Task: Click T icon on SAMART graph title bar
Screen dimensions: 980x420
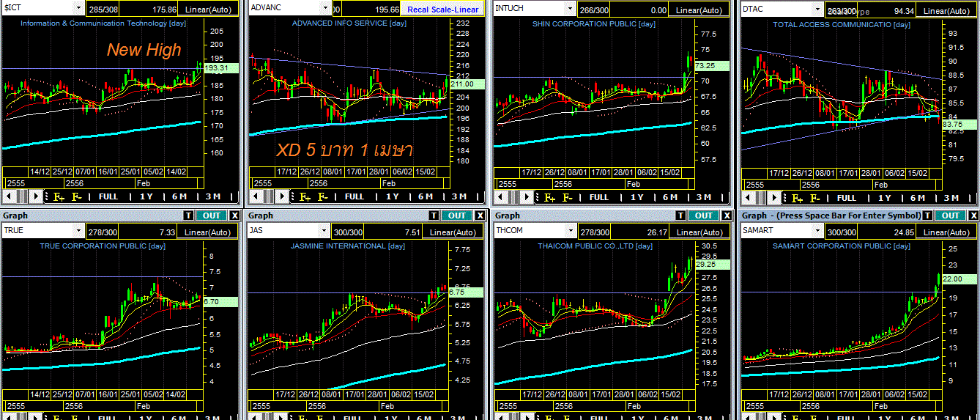Action: (x=927, y=215)
